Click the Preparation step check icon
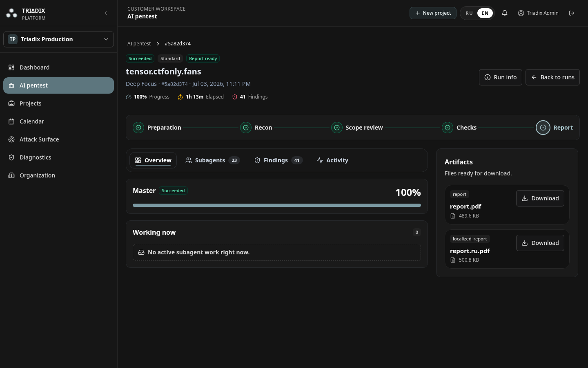The width and height of the screenshot is (588, 368). tap(138, 128)
